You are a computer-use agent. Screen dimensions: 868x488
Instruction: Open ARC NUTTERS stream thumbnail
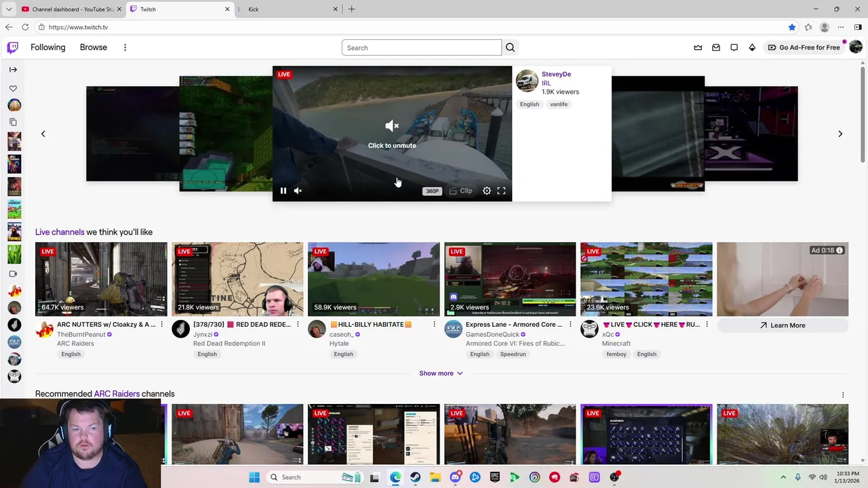[x=101, y=279]
